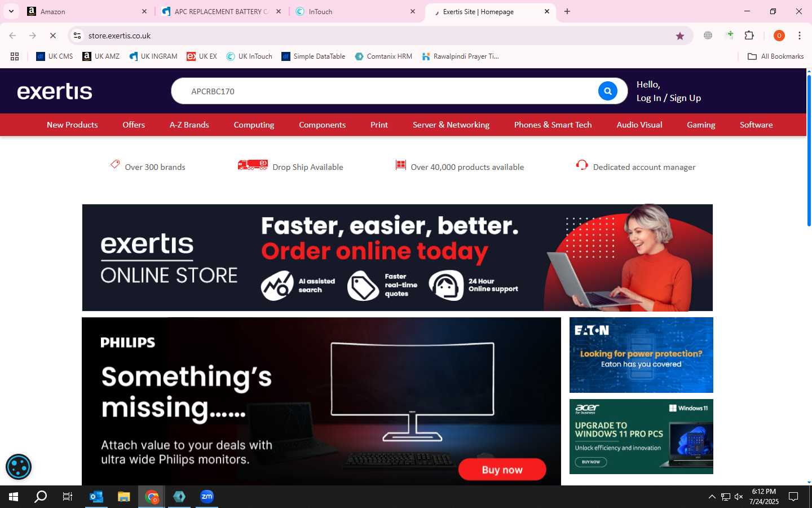Open the notifications center icon
Viewport: 812px width, 508px height.
pos(793,497)
